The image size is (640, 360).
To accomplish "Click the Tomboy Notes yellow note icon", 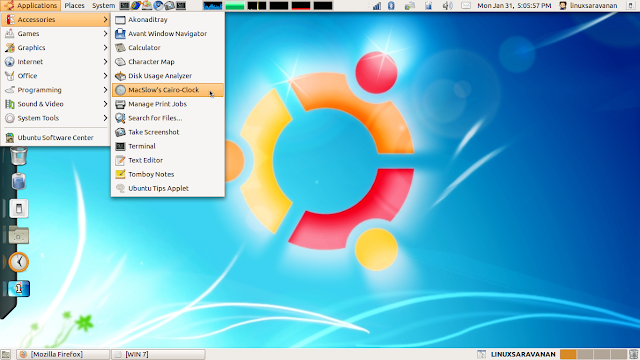I will [120, 174].
